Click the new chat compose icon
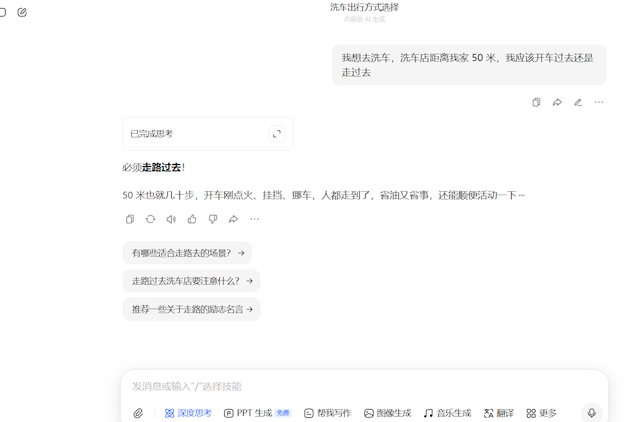 pyautogui.click(x=22, y=12)
